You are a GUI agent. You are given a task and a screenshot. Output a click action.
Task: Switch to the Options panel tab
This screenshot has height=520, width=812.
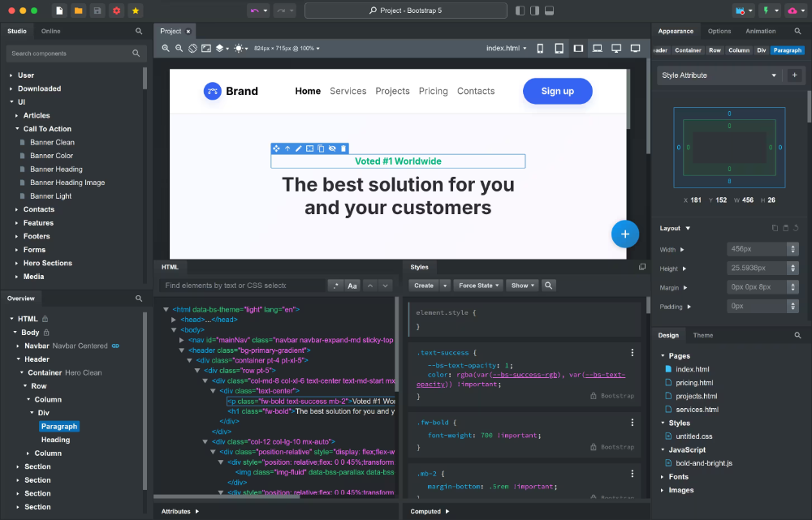coord(719,31)
